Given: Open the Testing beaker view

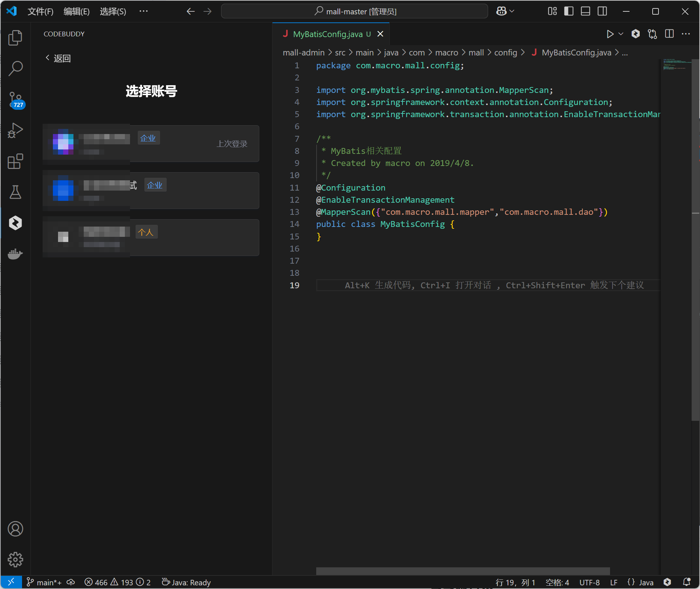Looking at the screenshot, I should pos(15,192).
